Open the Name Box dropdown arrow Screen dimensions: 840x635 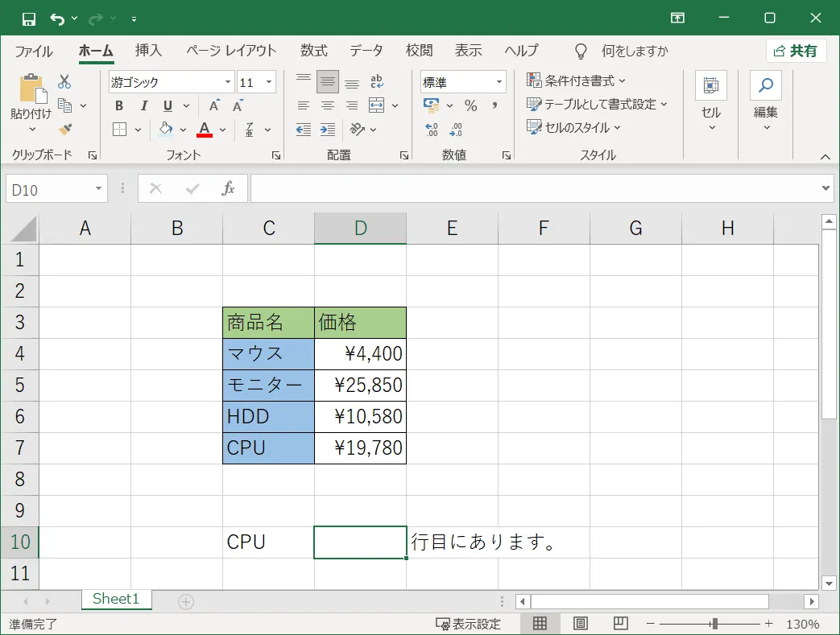pyautogui.click(x=98, y=188)
